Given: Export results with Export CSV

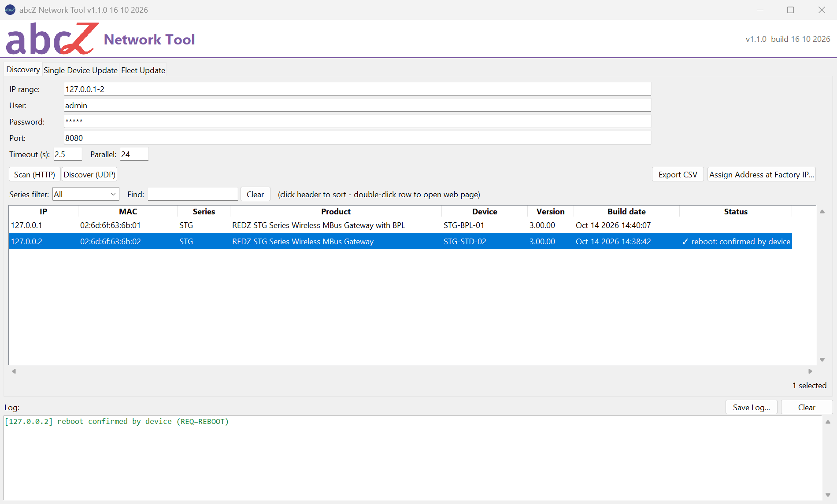Looking at the screenshot, I should point(678,174).
